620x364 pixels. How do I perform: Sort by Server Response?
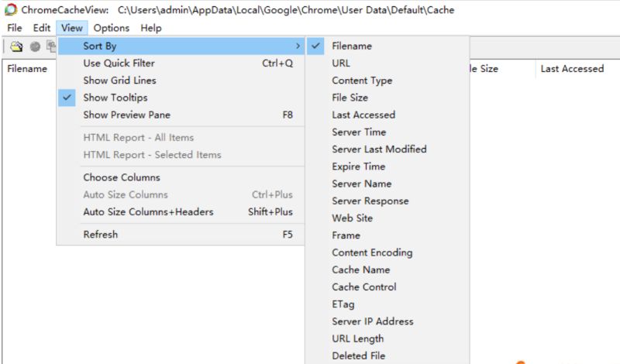pyautogui.click(x=387, y=201)
